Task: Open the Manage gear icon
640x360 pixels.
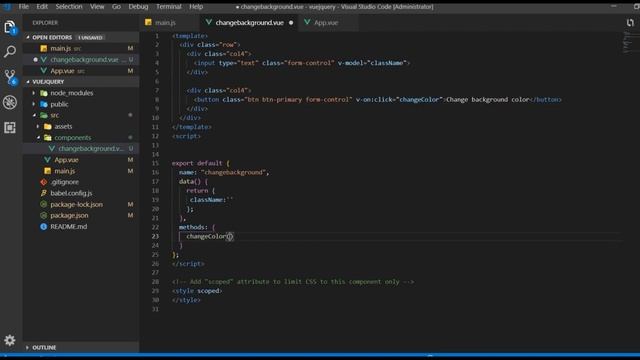Action: 10,340
